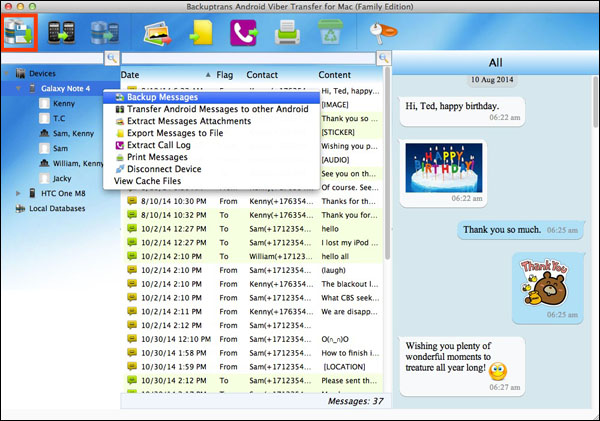Click the transfer from database toolbar icon
The image size is (600, 421).
pos(105,33)
